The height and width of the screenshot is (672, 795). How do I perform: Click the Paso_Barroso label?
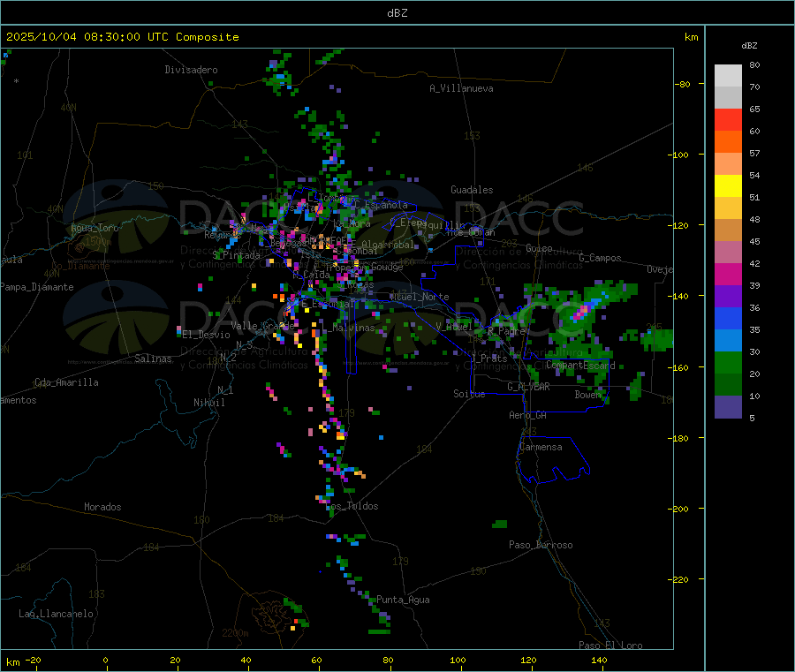[541, 546]
